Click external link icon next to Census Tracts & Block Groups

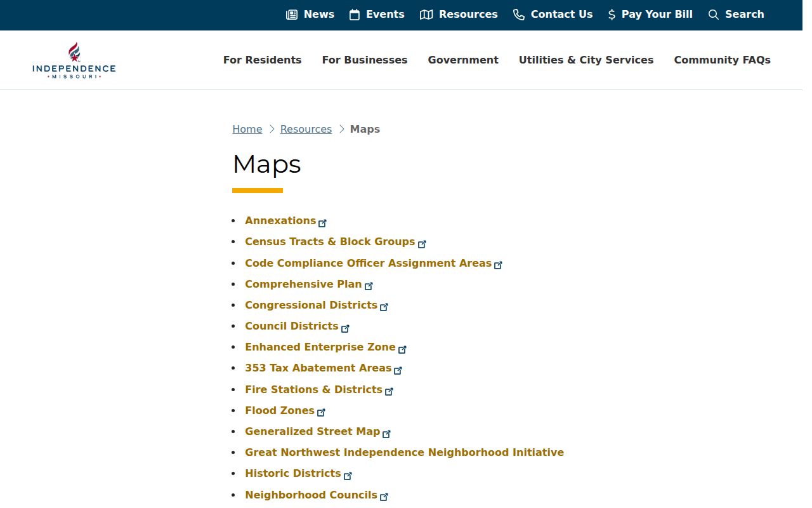pyautogui.click(x=422, y=244)
